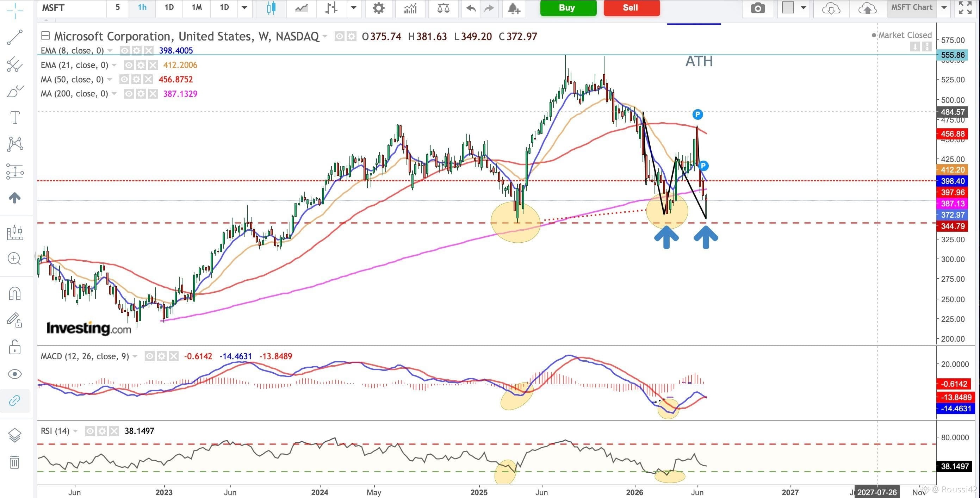Expand the MACD indicator dropdown
Viewport: 980px width, 498px height.
coord(135,356)
